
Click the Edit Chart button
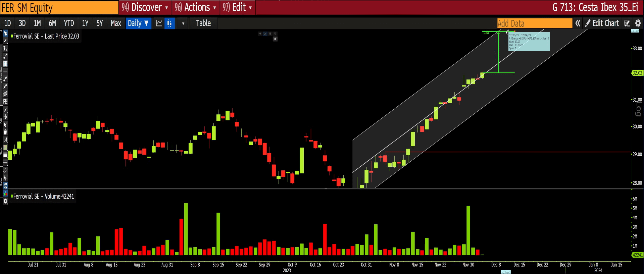602,23
